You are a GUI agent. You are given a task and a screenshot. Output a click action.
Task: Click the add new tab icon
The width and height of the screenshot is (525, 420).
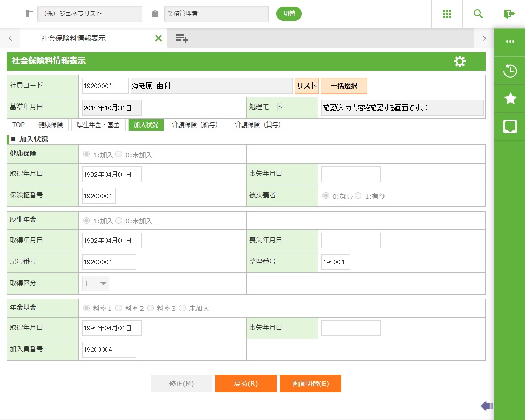click(x=182, y=38)
